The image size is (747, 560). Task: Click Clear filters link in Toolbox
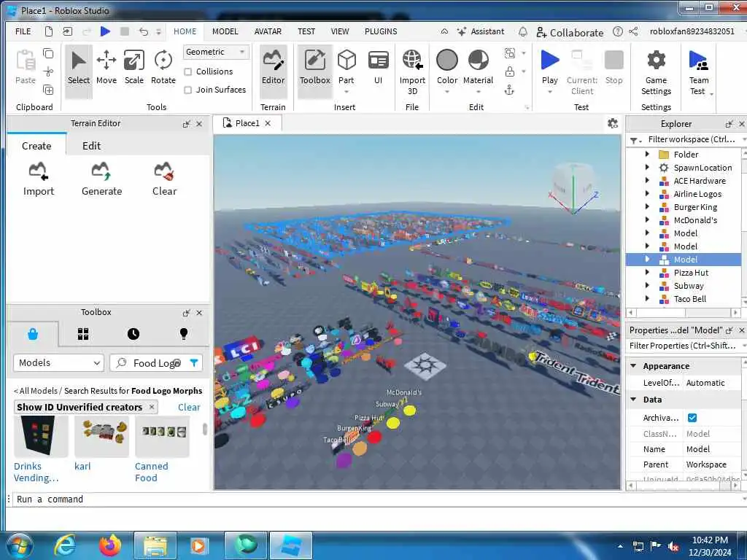click(189, 407)
